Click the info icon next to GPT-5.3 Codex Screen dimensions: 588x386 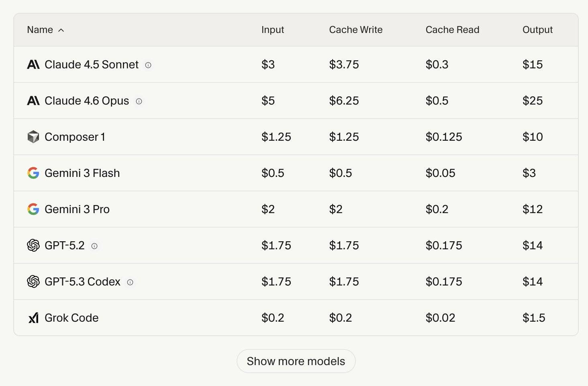[x=130, y=282]
